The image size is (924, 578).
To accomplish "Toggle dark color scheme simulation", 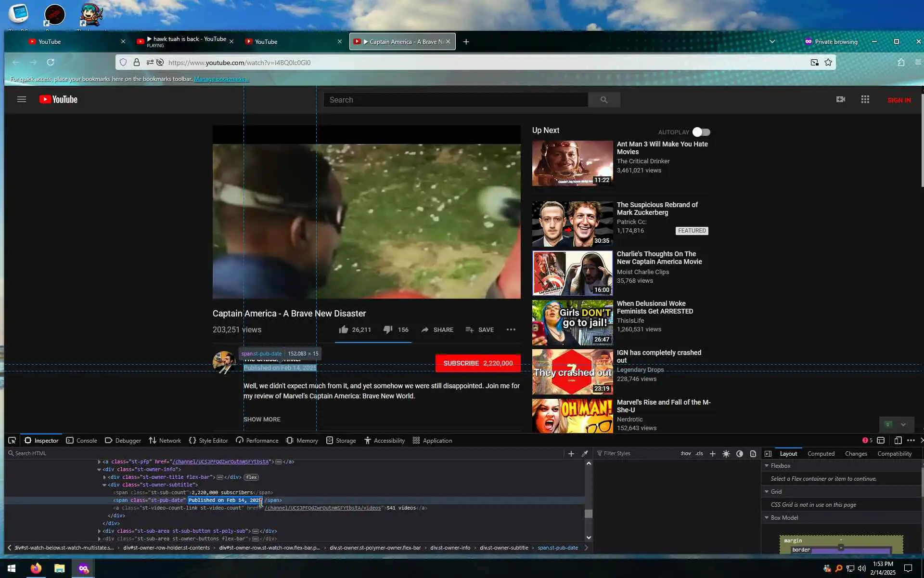I will [x=740, y=453].
